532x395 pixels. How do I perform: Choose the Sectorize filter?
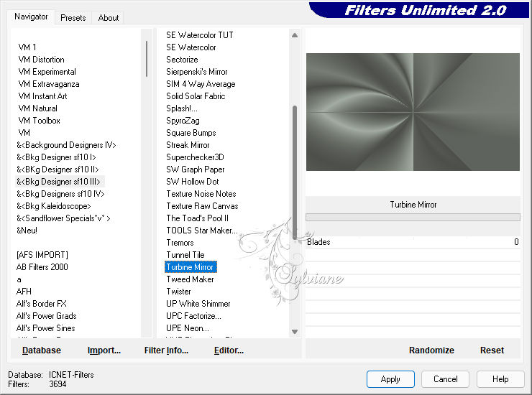pyautogui.click(x=182, y=60)
